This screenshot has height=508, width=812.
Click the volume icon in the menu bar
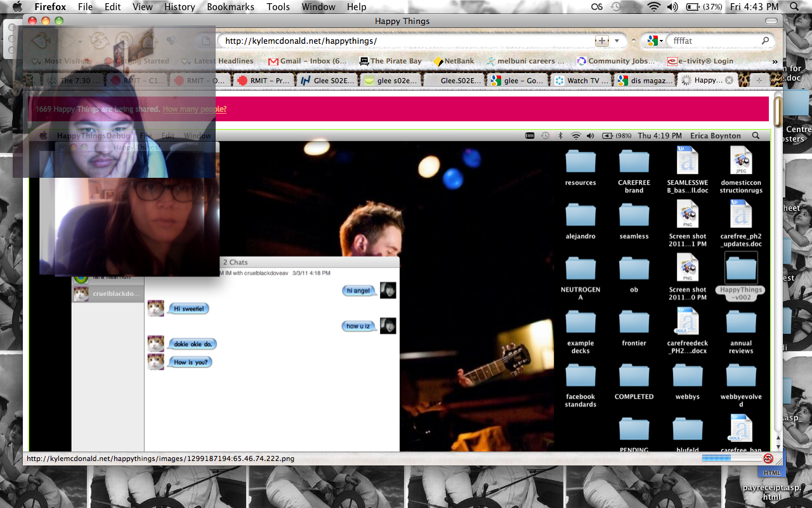click(672, 7)
